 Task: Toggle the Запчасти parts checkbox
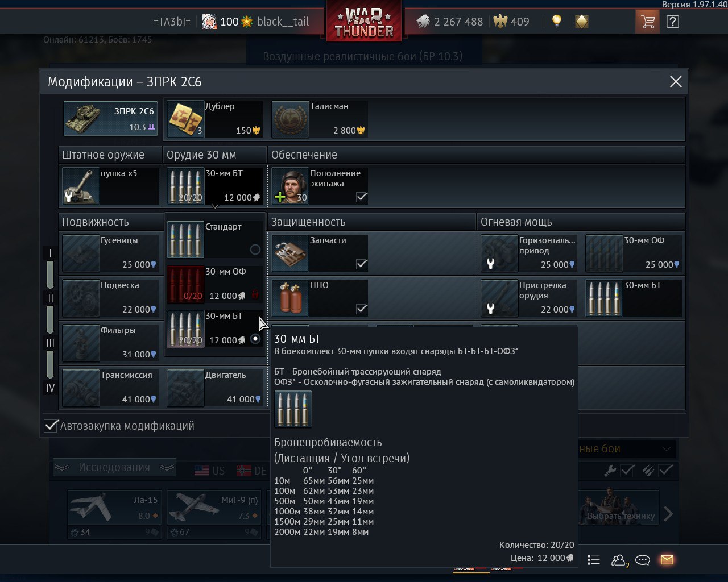click(361, 264)
